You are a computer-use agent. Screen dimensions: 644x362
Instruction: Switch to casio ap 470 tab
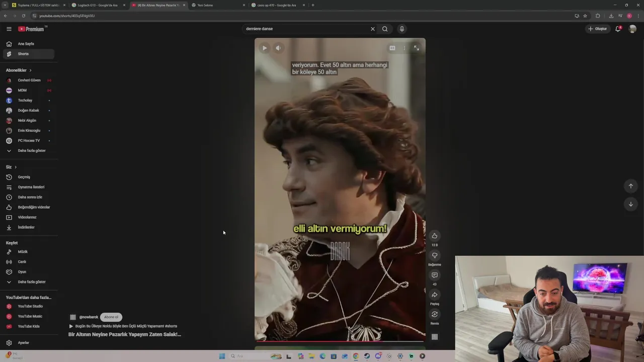[x=278, y=5]
